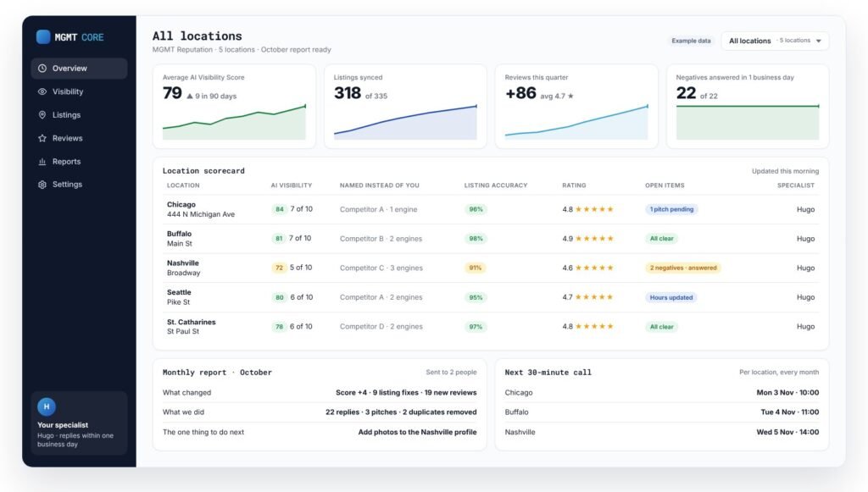The image size is (868, 492).
Task: Open the Overview menu item
Action: coord(79,69)
